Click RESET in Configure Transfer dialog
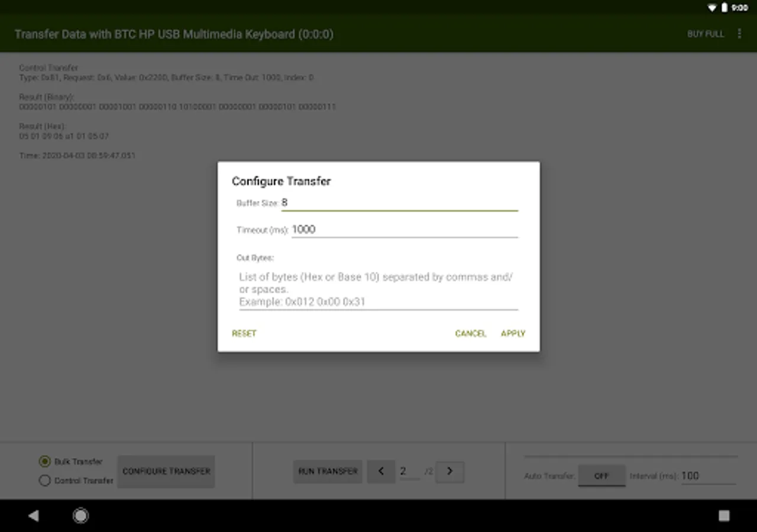 click(x=244, y=333)
